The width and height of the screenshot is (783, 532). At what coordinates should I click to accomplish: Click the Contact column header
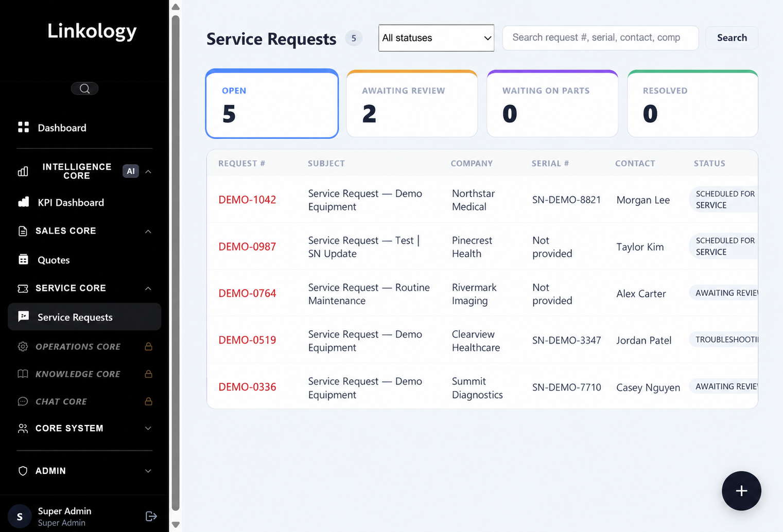point(635,163)
